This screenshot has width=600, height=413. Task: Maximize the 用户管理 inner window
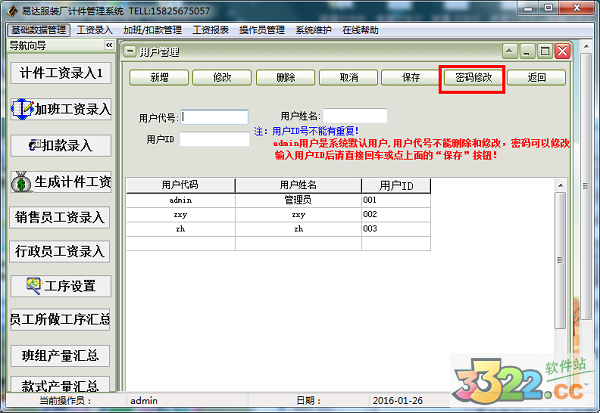tap(545, 51)
